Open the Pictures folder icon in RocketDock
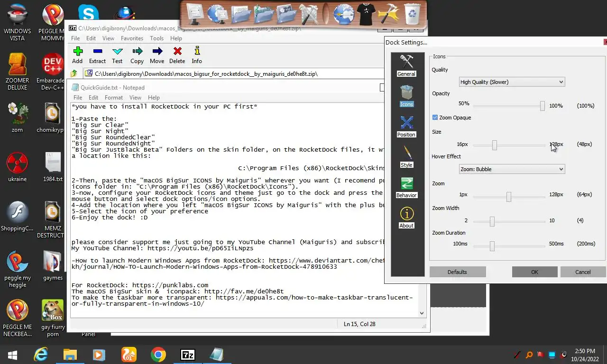Viewport: 607px width, 364px height. 286,14
